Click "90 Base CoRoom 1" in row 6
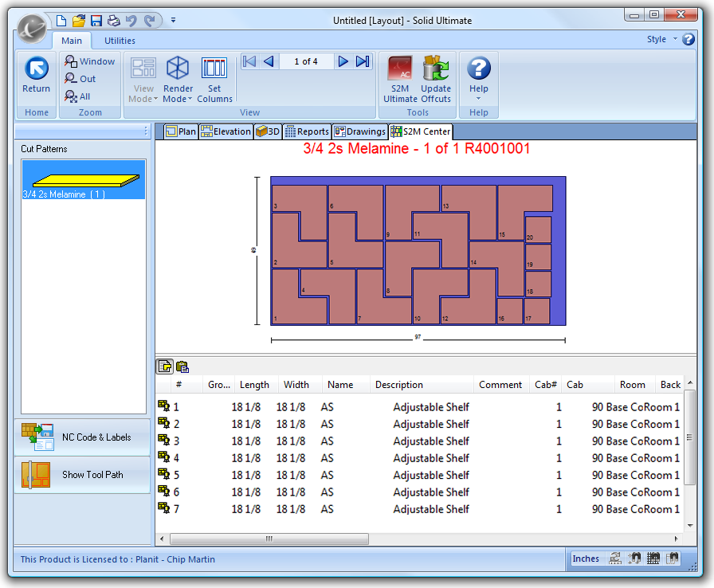Screen dimensions: 714x588 pyautogui.click(x=636, y=492)
